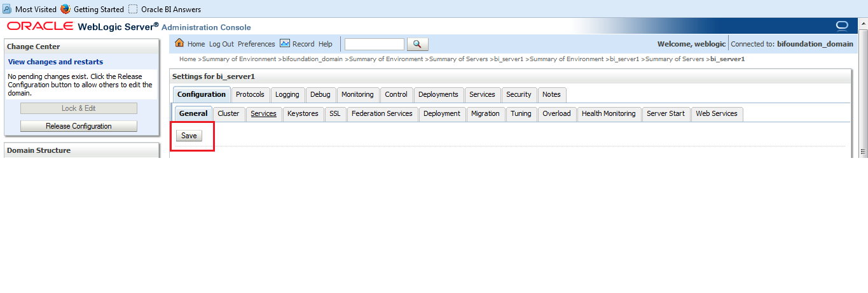Select the General subtab

193,113
